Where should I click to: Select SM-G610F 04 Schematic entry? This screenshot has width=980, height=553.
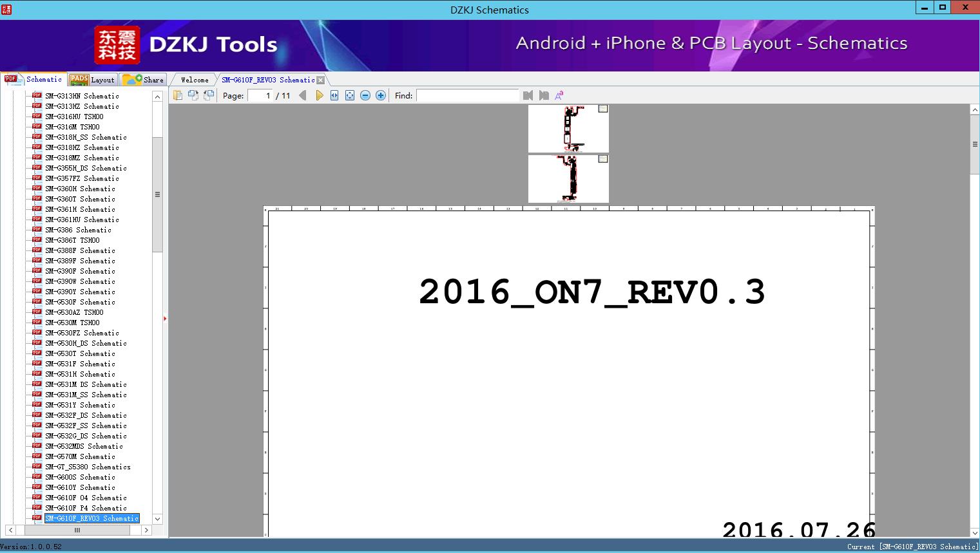point(86,498)
